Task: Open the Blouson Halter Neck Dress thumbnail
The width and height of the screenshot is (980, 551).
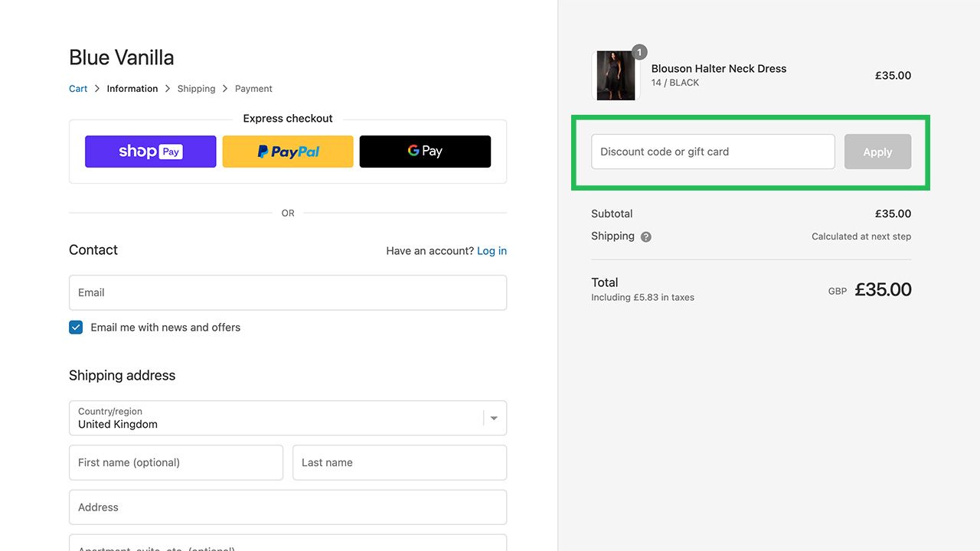Action: tap(616, 76)
